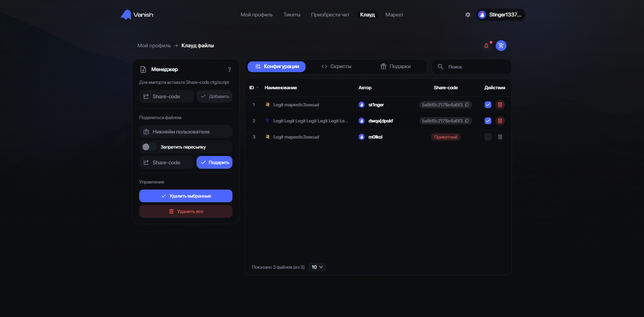Viewport: 644px width, 317px height.
Task: Open the page size dropdown showing 10
Action: pos(317,267)
